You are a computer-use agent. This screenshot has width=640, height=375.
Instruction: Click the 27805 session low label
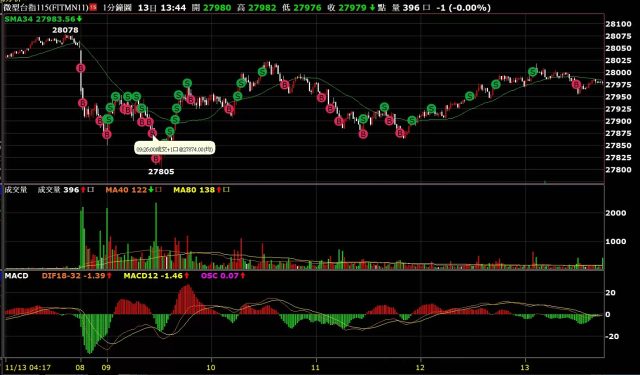(161, 171)
